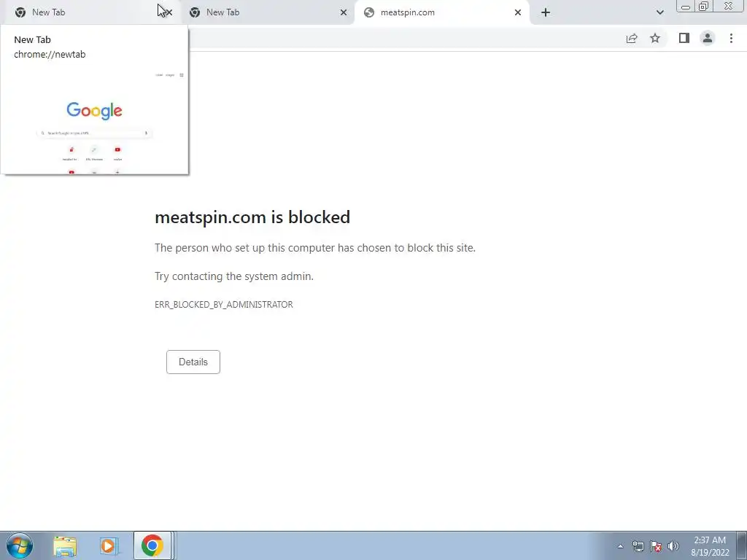Image resolution: width=747 pixels, height=560 pixels.
Task: Switch to the second New Tab tab
Action: (x=267, y=12)
